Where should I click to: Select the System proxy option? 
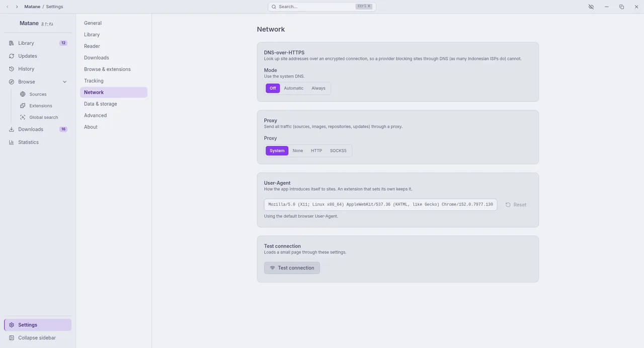[277, 151]
